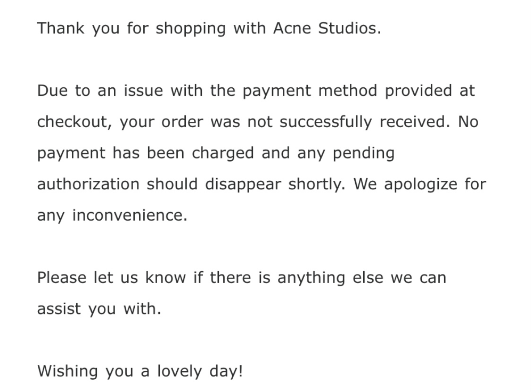Click the words 'lovely day!'
The height and width of the screenshot is (392, 532).
200,372
